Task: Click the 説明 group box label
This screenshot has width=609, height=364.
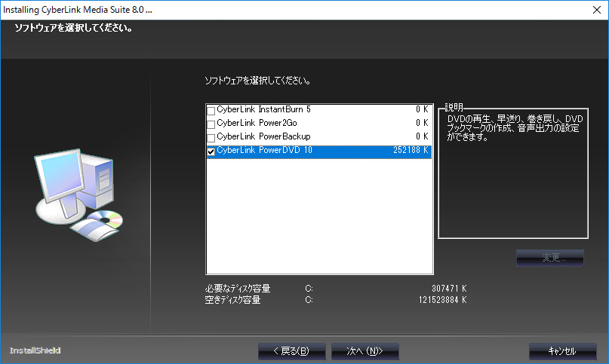Action: click(x=454, y=107)
